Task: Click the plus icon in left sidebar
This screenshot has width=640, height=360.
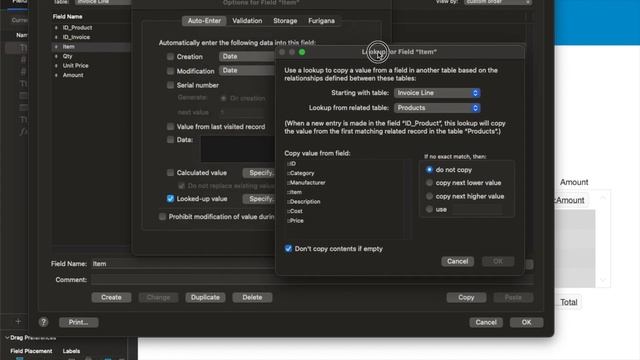Action: (x=18, y=322)
